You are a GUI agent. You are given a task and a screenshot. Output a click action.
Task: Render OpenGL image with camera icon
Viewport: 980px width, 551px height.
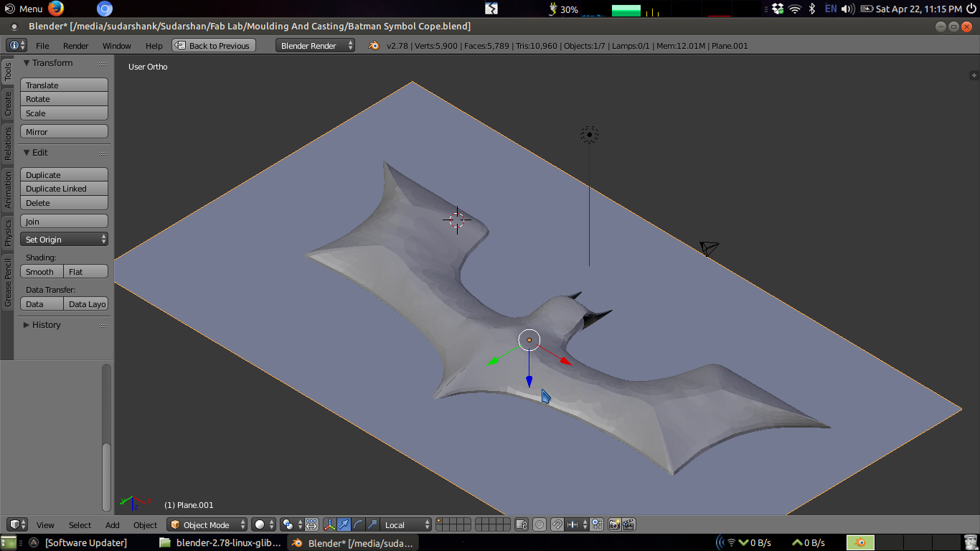pos(614,525)
